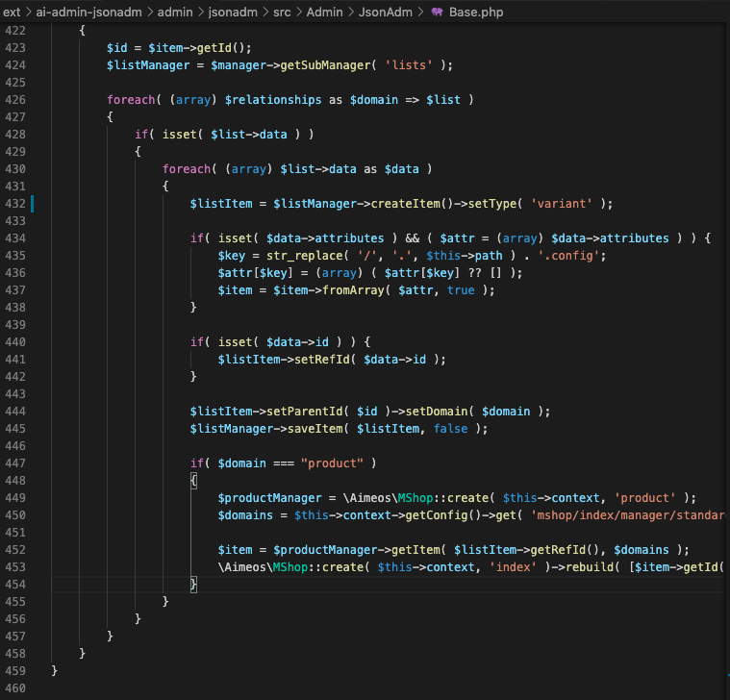Click the closing brace on line 459
730x700 pixels.
click(55, 671)
